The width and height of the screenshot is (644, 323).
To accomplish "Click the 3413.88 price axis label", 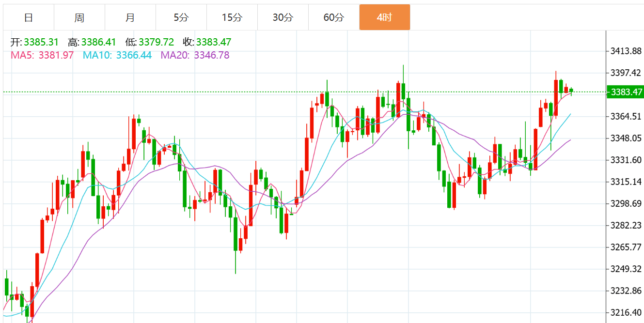I will [626, 51].
